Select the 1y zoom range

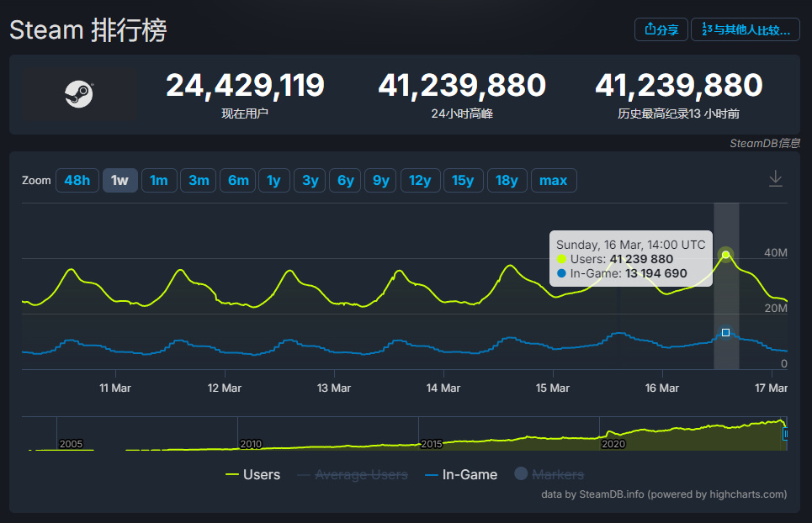tap(274, 181)
